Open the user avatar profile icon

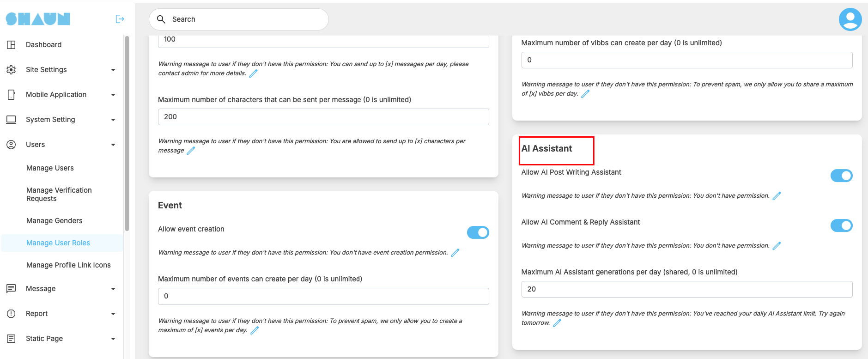850,19
